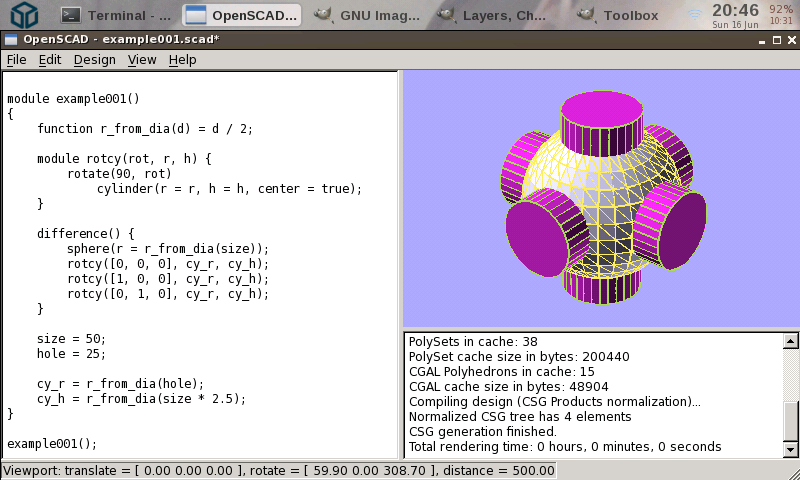The image size is (800, 480).
Task: Open the Help menu
Action: (182, 59)
